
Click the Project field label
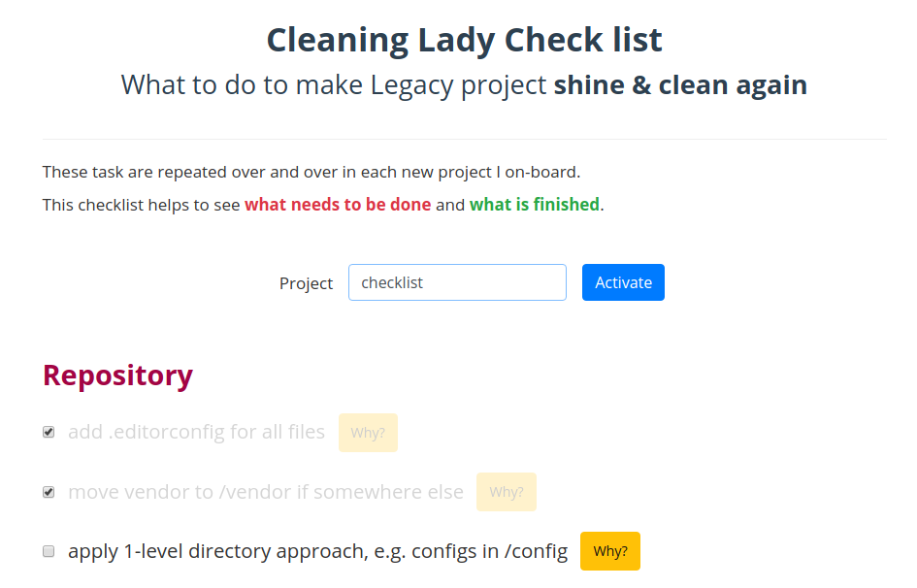[x=306, y=283]
